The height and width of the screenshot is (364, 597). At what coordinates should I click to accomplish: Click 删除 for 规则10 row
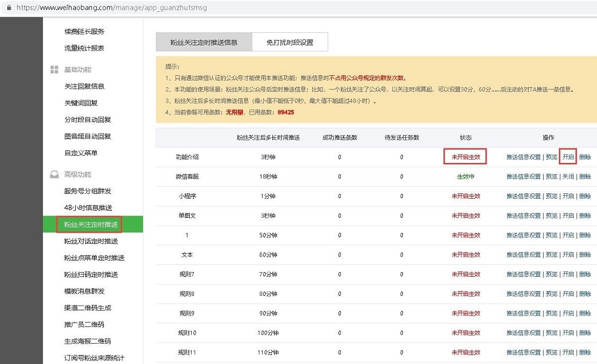point(585,332)
